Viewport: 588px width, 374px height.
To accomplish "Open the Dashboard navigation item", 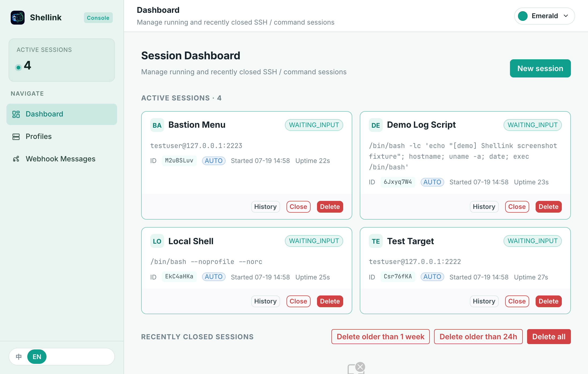I will coord(62,114).
